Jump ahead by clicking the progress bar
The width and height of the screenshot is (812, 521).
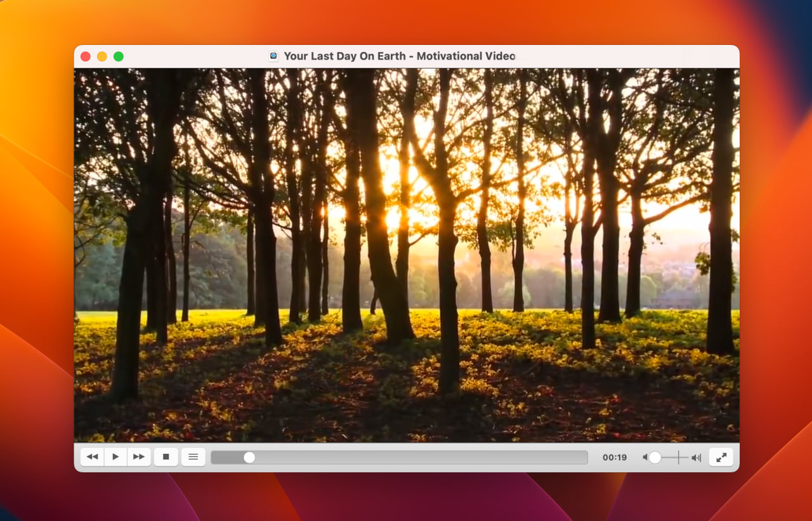(x=444, y=456)
